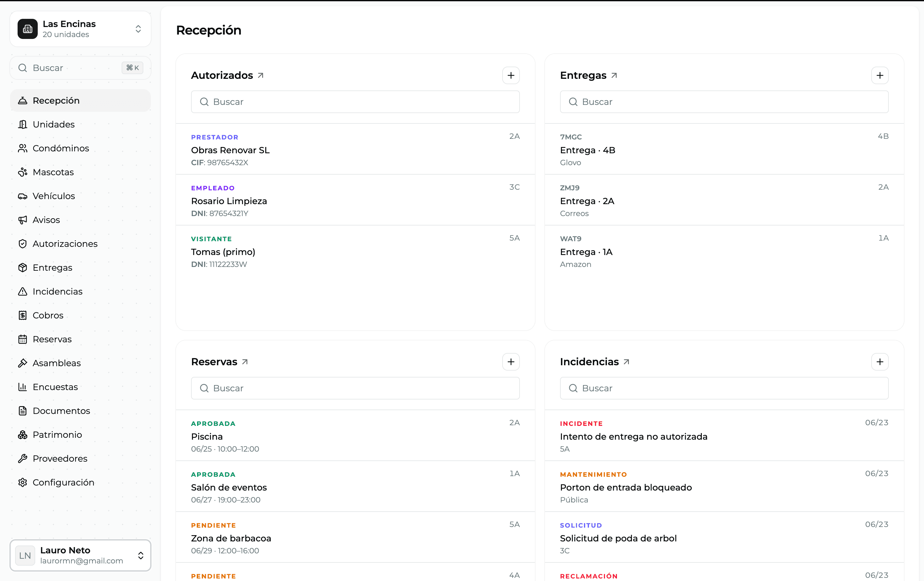The width and height of the screenshot is (924, 581).
Task: Click the Encuestas bar chart icon
Action: pos(23,387)
